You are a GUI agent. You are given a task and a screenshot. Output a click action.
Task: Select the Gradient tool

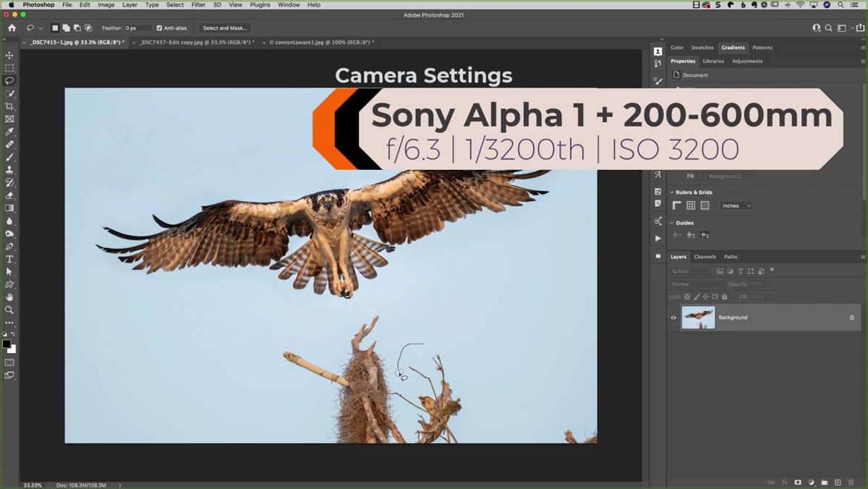(9, 208)
